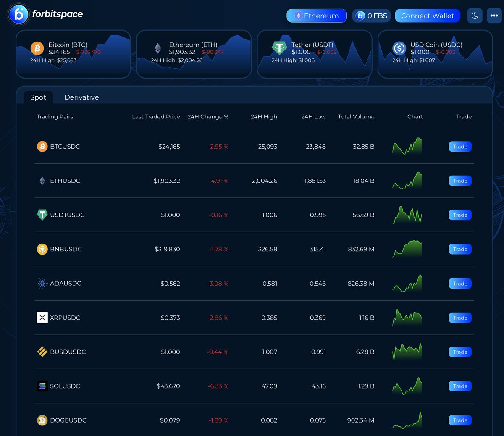Click the 0 FBS balance button
This screenshot has height=436, width=504.
371,16
